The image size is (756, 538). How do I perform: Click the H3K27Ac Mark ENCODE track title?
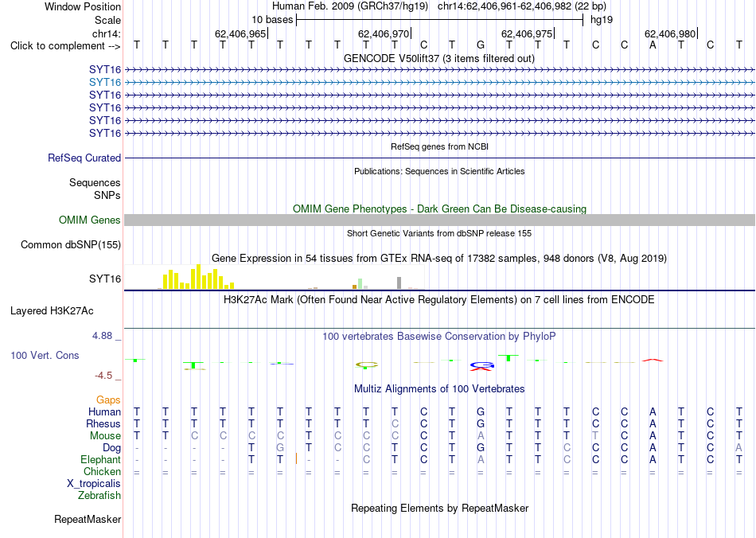coord(439,300)
